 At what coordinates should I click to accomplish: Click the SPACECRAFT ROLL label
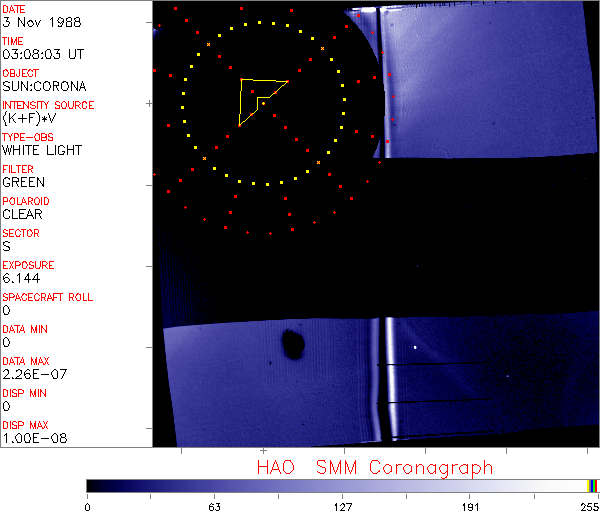pos(48,297)
